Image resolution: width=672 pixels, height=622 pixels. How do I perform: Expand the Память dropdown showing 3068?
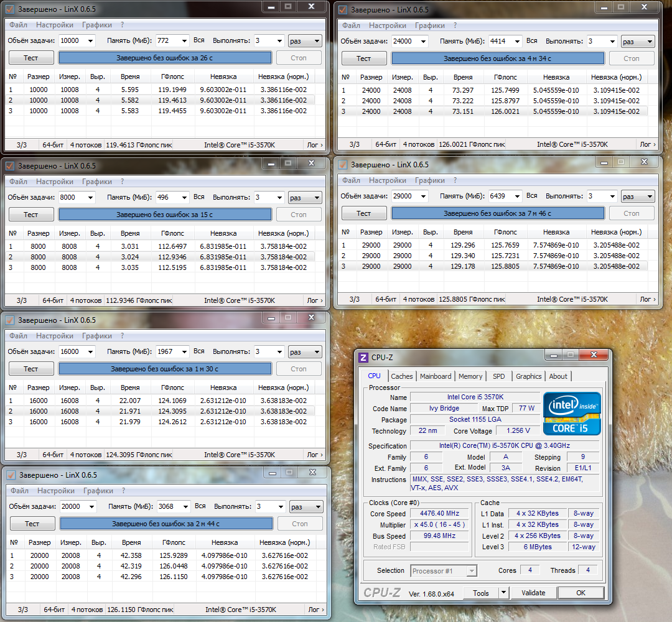[185, 507]
